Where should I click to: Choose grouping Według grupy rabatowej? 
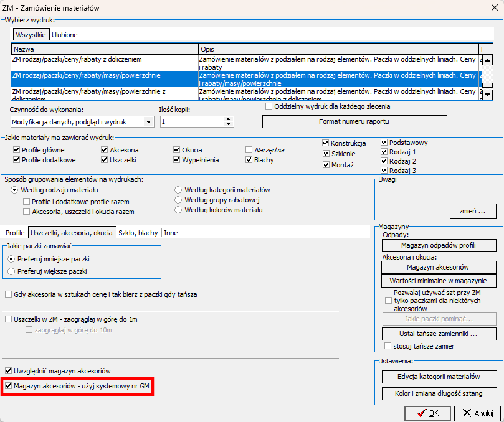[x=179, y=200]
